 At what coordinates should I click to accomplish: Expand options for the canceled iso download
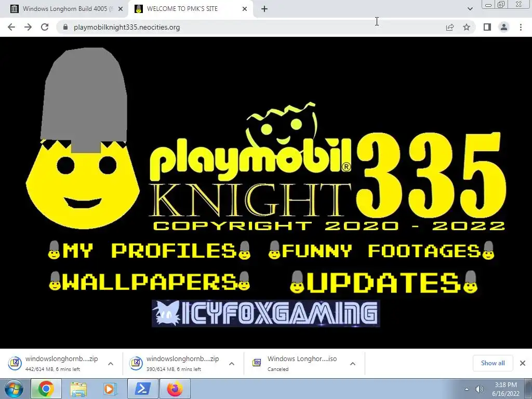tap(353, 363)
